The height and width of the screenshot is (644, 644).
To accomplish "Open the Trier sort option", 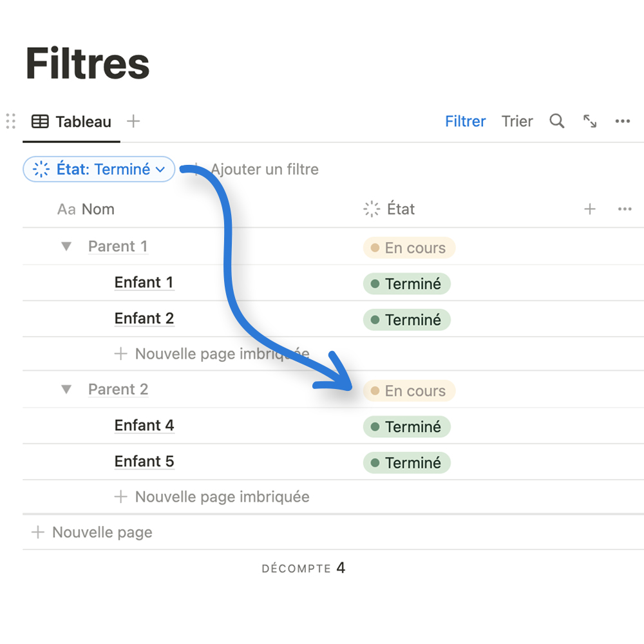I will 517,122.
